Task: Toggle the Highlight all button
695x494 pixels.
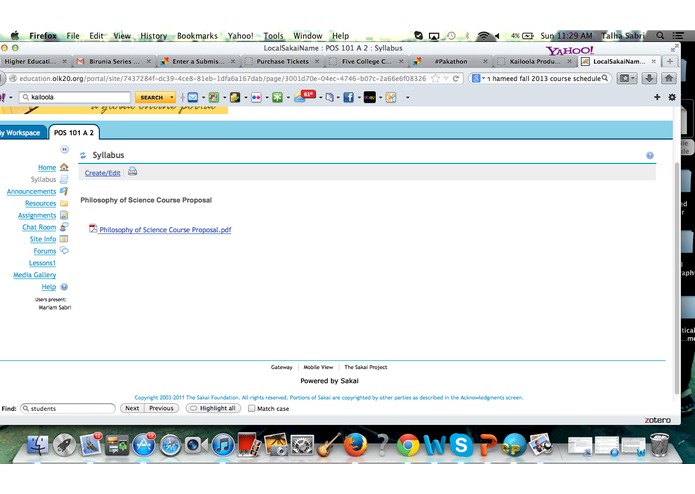Action: pyautogui.click(x=213, y=408)
